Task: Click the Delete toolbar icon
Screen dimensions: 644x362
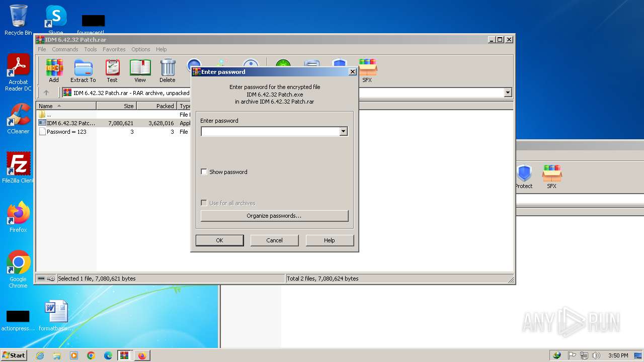Action: click(168, 70)
